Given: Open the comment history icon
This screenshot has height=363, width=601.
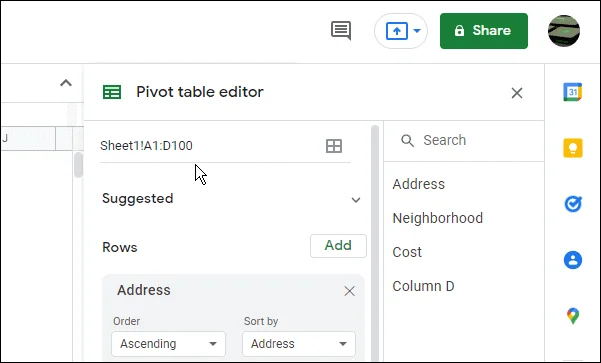Looking at the screenshot, I should (x=341, y=31).
